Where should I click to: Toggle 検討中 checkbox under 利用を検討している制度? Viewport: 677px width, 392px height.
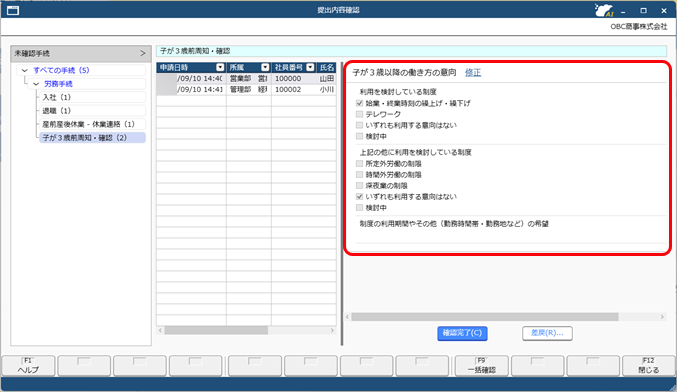tap(359, 136)
